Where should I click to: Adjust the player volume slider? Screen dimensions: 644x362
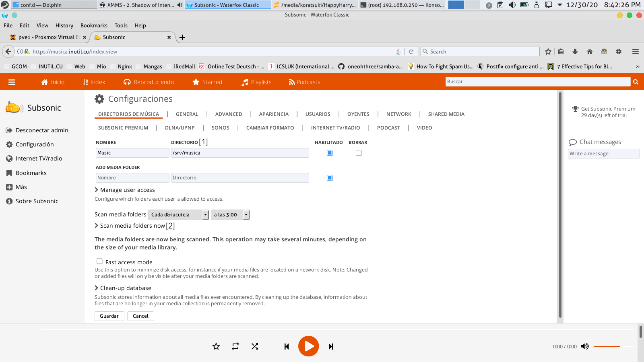613,346
